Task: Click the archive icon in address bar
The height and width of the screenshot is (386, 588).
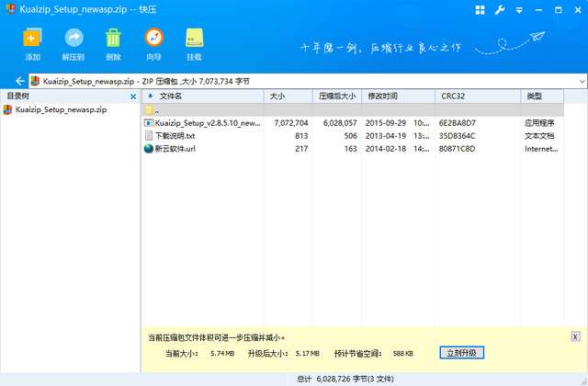Action: pos(35,81)
